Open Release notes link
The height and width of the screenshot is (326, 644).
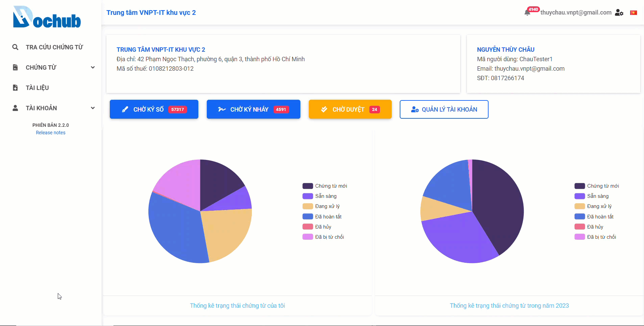pos(51,133)
